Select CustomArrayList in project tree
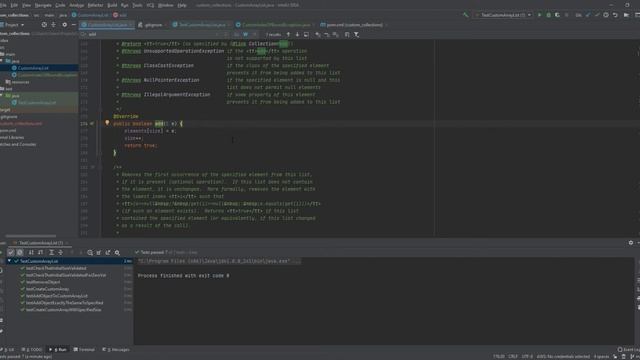This screenshot has height=360, width=640. [33, 68]
